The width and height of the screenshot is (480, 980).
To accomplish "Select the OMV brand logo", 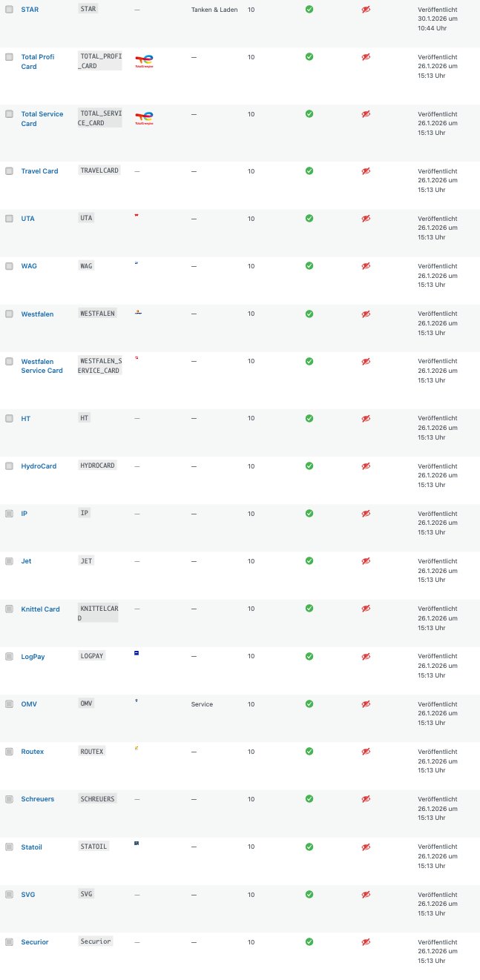I will coord(137,702).
